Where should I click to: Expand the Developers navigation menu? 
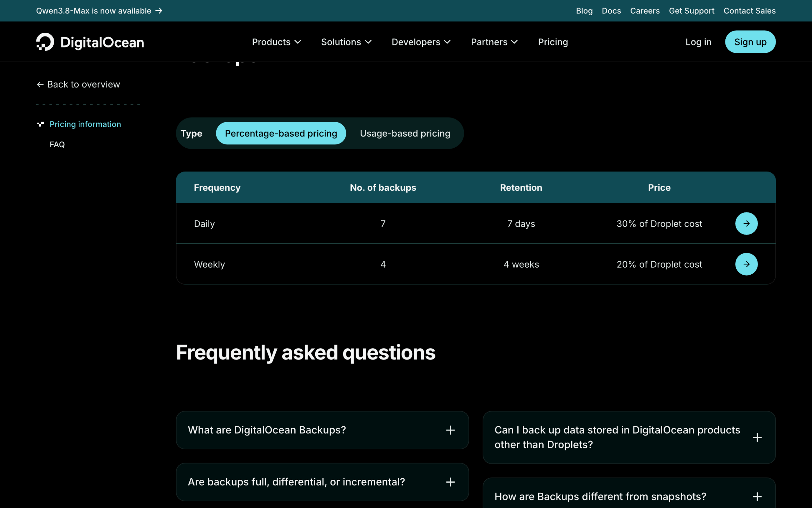point(421,42)
